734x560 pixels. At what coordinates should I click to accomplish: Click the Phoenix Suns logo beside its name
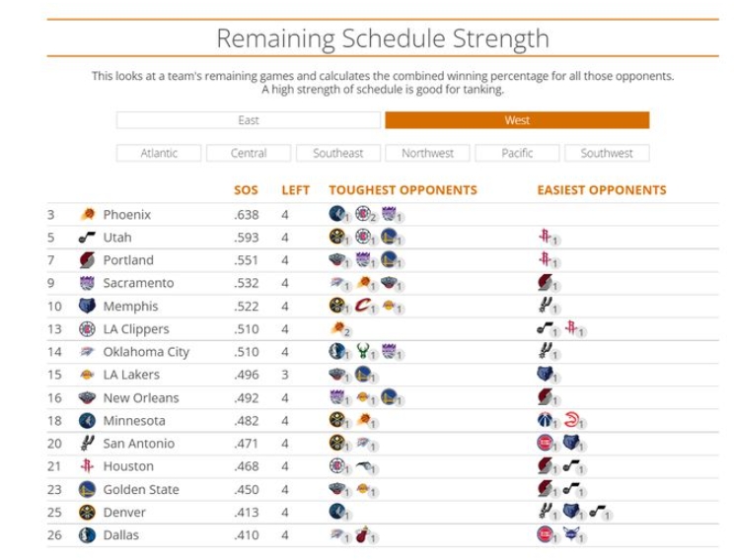click(87, 214)
